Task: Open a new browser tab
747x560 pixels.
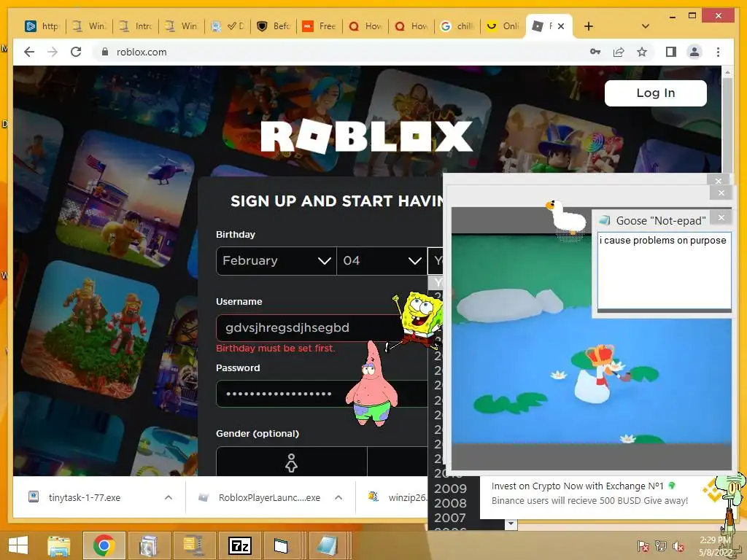Action: (589, 26)
